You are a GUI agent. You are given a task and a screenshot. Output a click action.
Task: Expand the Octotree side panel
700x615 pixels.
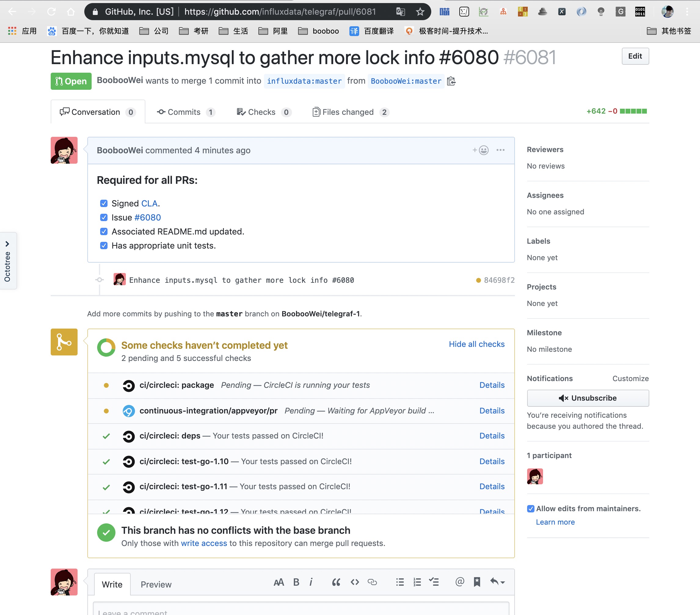(8, 261)
